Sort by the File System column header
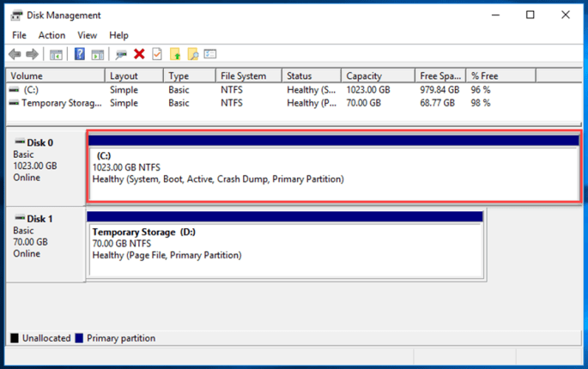588x369 pixels. click(243, 76)
